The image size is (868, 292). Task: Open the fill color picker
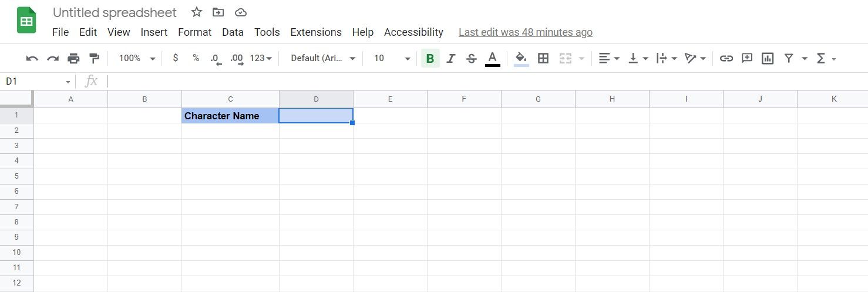tap(521, 58)
